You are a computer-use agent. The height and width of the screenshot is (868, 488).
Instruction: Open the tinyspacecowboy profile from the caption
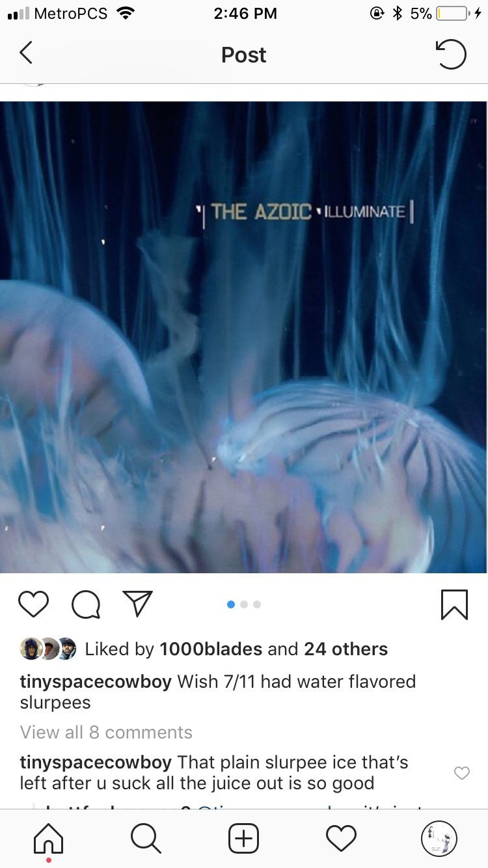point(96,682)
